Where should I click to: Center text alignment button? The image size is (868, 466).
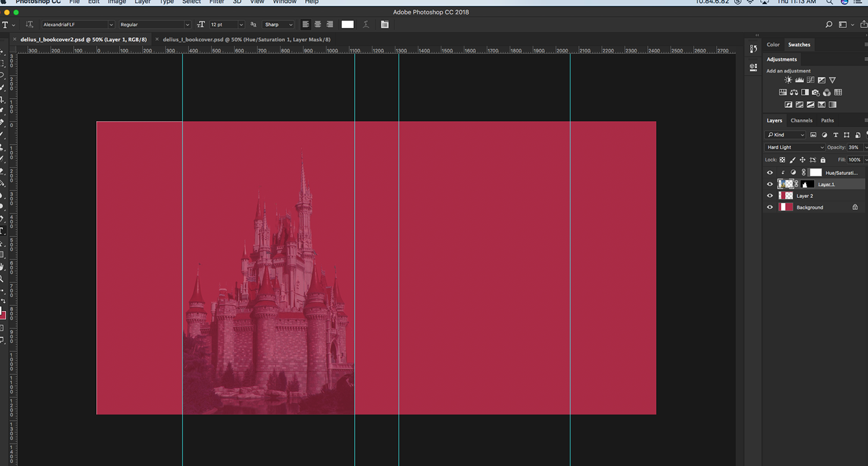point(317,24)
